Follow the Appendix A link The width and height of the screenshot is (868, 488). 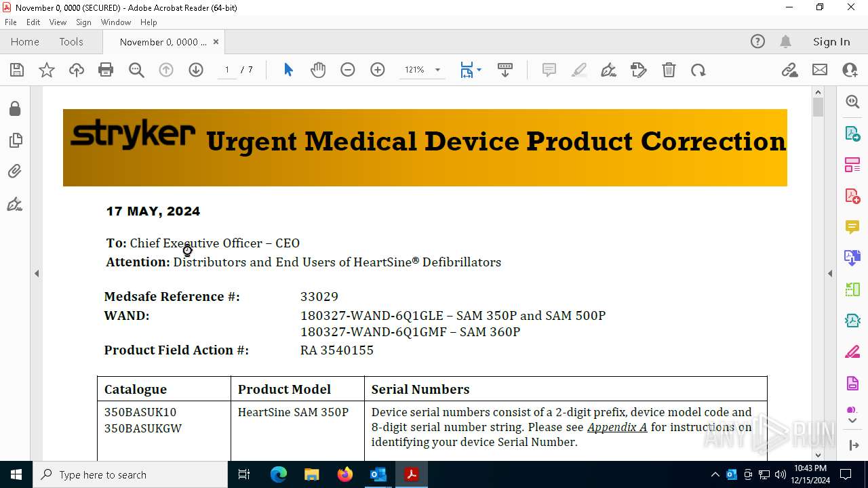[x=617, y=427]
